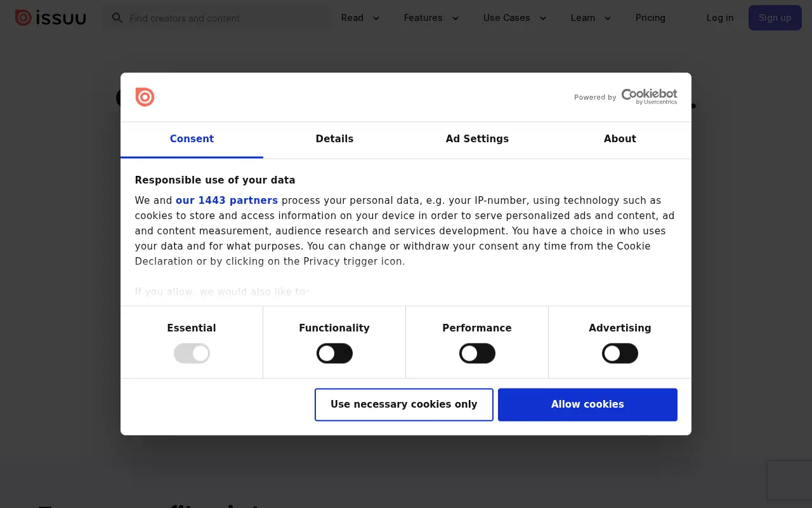Viewport: 812px width, 508px height.
Task: Switch to the Details tab
Action: point(334,139)
